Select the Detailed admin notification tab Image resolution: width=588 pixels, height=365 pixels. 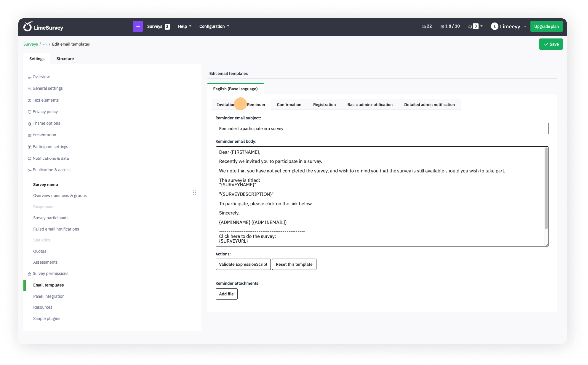point(429,105)
